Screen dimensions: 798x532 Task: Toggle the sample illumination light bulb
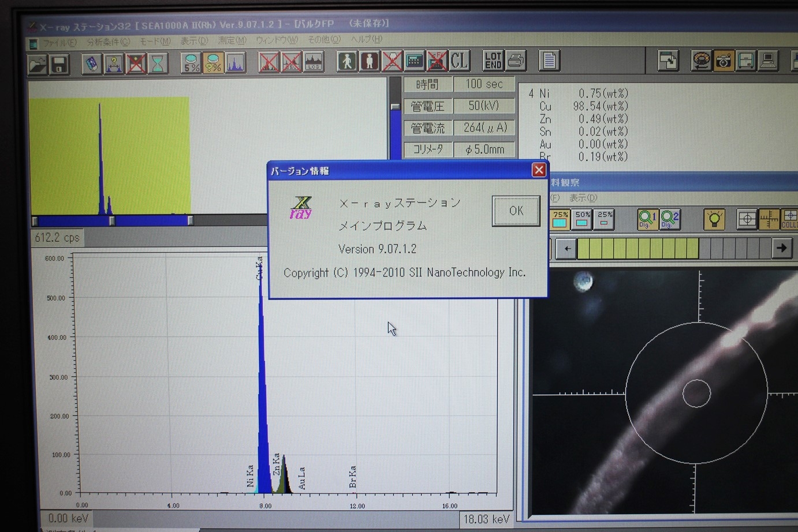[714, 219]
